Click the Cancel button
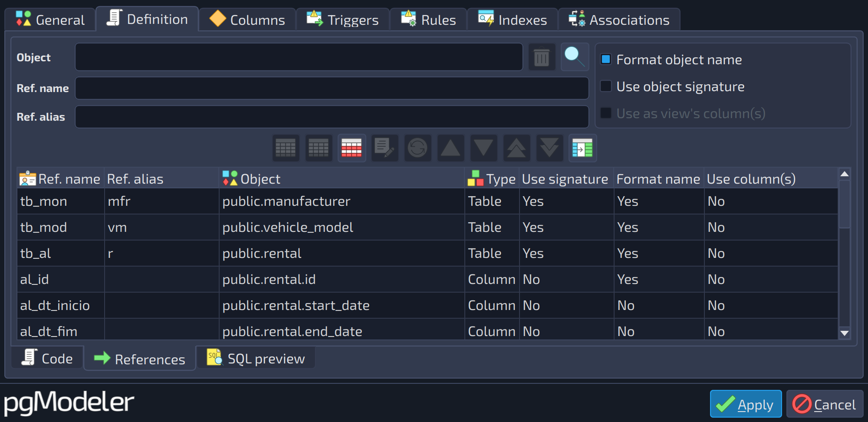Image resolution: width=868 pixels, height=422 pixels. (825, 404)
